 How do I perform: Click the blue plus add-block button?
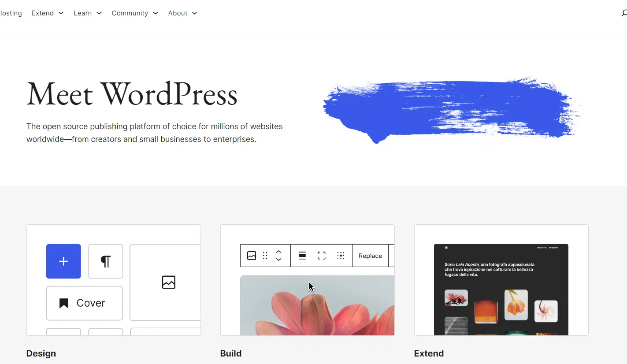[63, 261]
